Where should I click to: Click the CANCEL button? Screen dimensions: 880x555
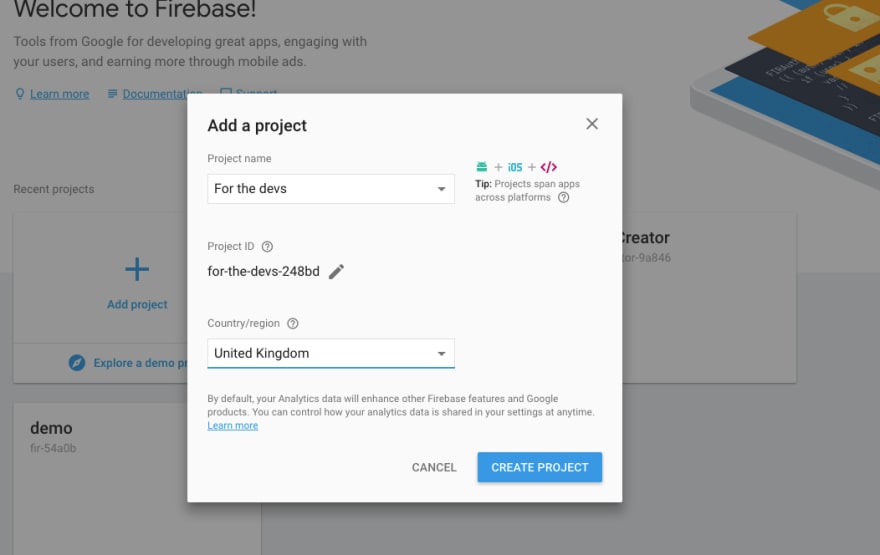(x=434, y=467)
